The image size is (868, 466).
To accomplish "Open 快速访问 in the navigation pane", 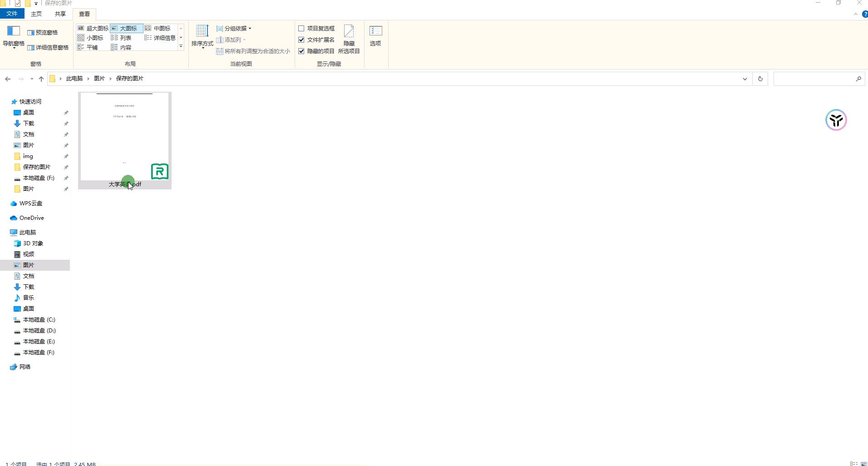I will 30,102.
